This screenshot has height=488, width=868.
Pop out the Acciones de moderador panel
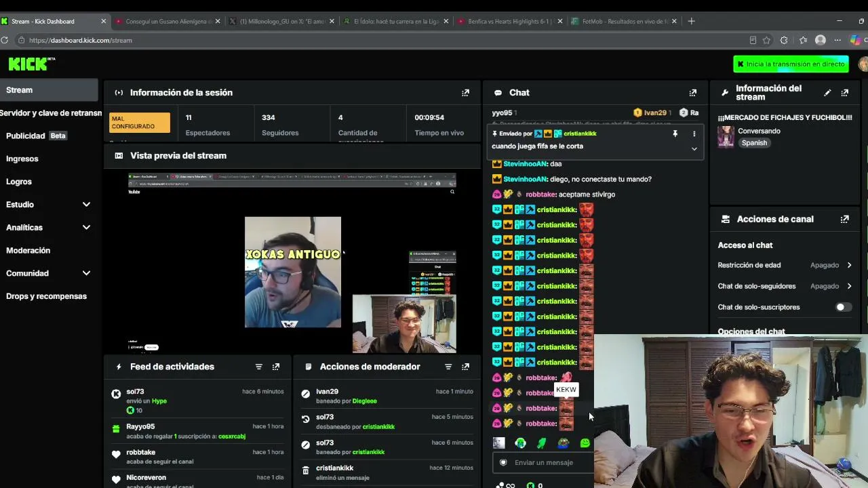(465, 367)
